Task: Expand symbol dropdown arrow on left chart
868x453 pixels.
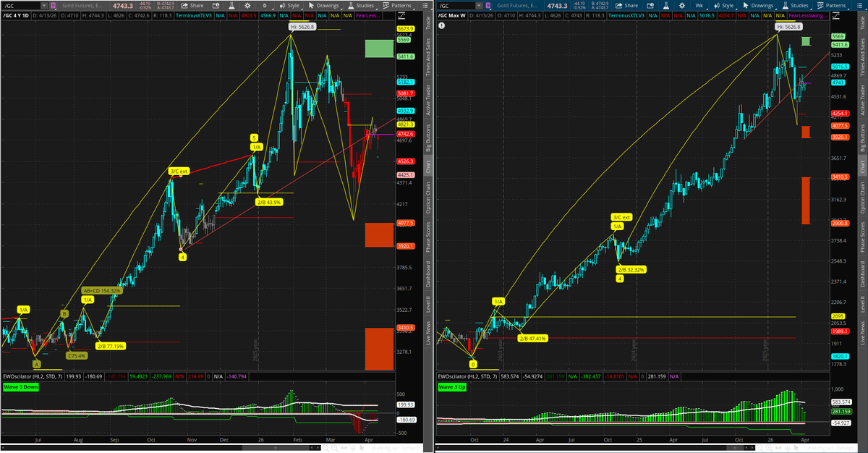Action: coord(43,6)
